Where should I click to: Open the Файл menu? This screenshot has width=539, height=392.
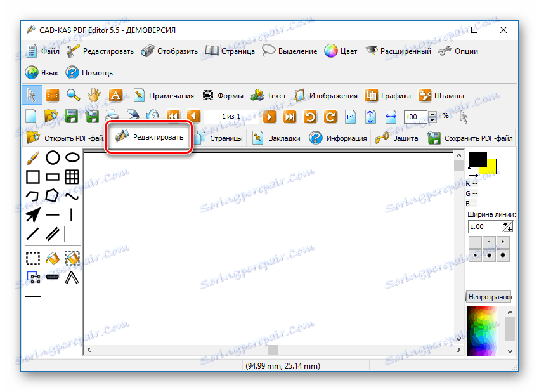pos(43,51)
